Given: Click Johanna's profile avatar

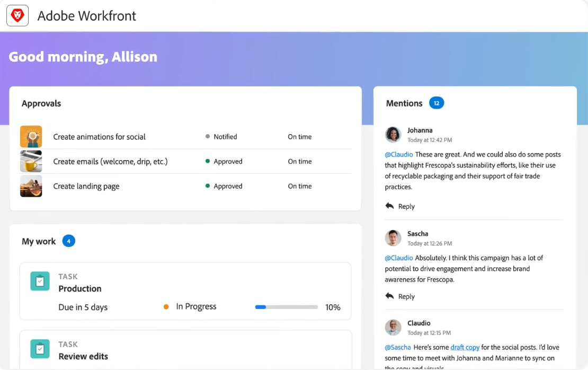Looking at the screenshot, I should 393,134.
